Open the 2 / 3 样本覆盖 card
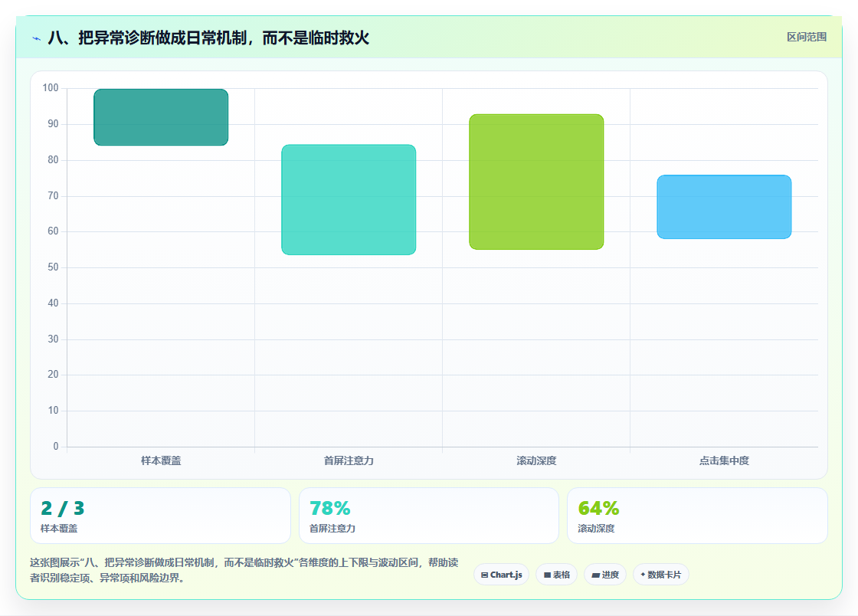The height and width of the screenshot is (616, 858). pyautogui.click(x=160, y=516)
